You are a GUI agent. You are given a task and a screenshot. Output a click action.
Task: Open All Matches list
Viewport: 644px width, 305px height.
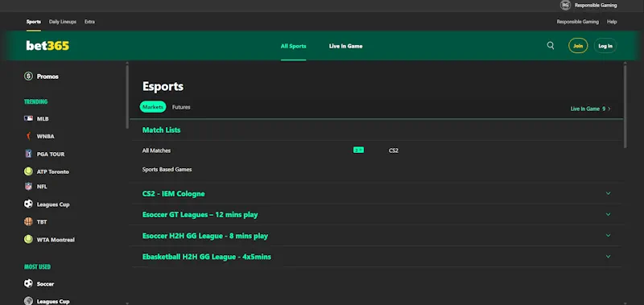(156, 150)
